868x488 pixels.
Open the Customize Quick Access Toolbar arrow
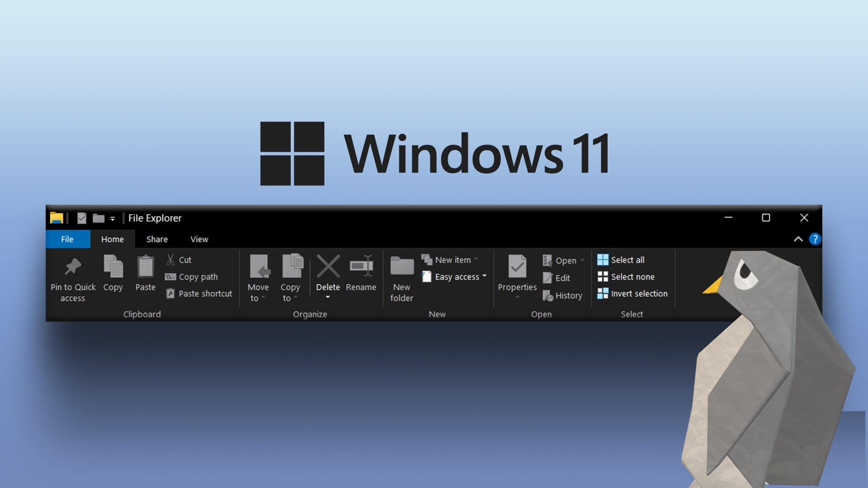(113, 219)
